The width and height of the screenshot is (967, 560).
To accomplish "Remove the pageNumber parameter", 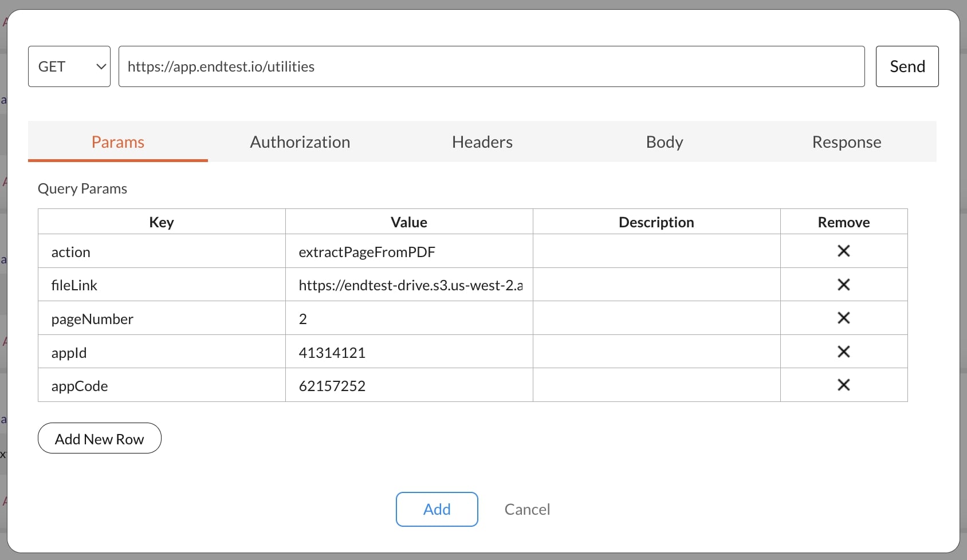I will coord(844,318).
